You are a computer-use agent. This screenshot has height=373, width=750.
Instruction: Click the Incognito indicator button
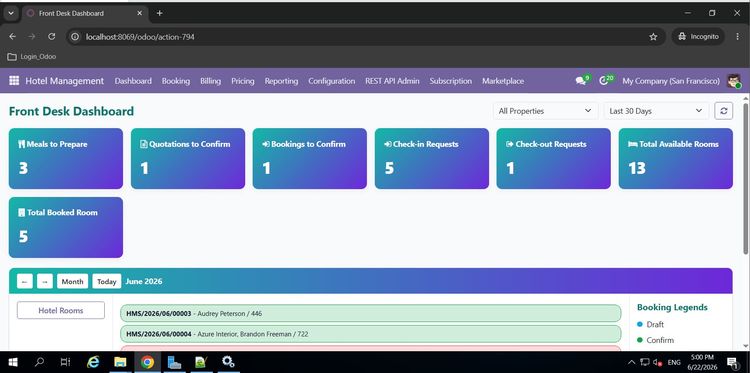(x=698, y=37)
